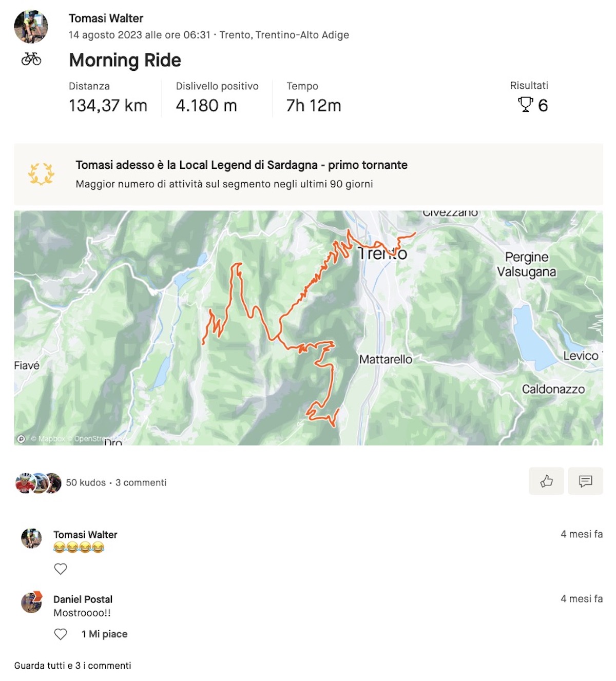Screen dimensions: 616x681
Task: Click the Mapbox logo on the map
Action: pos(22,439)
